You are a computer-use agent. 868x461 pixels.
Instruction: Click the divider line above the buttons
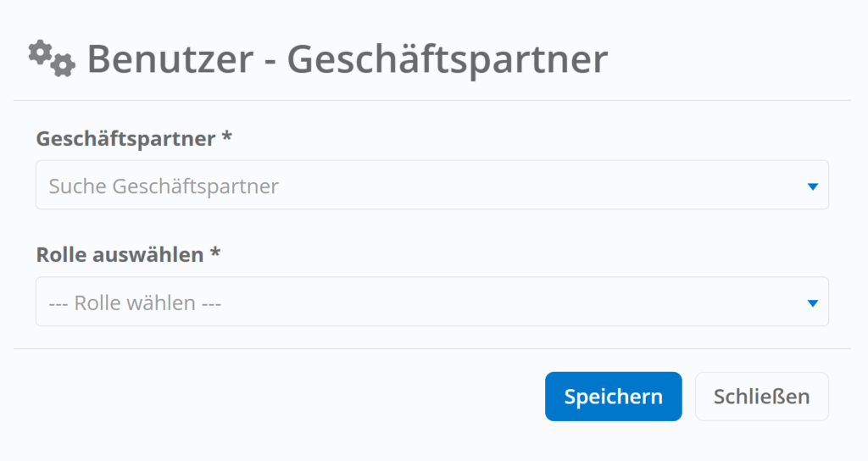(x=431, y=348)
